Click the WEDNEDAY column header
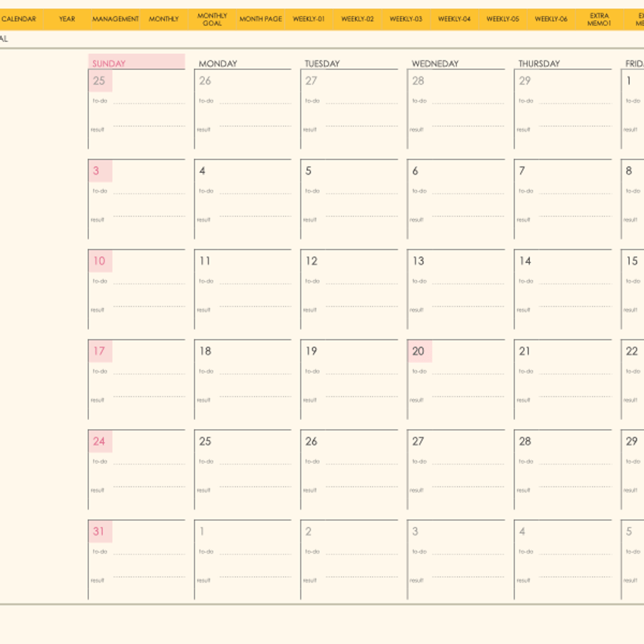 pos(435,64)
